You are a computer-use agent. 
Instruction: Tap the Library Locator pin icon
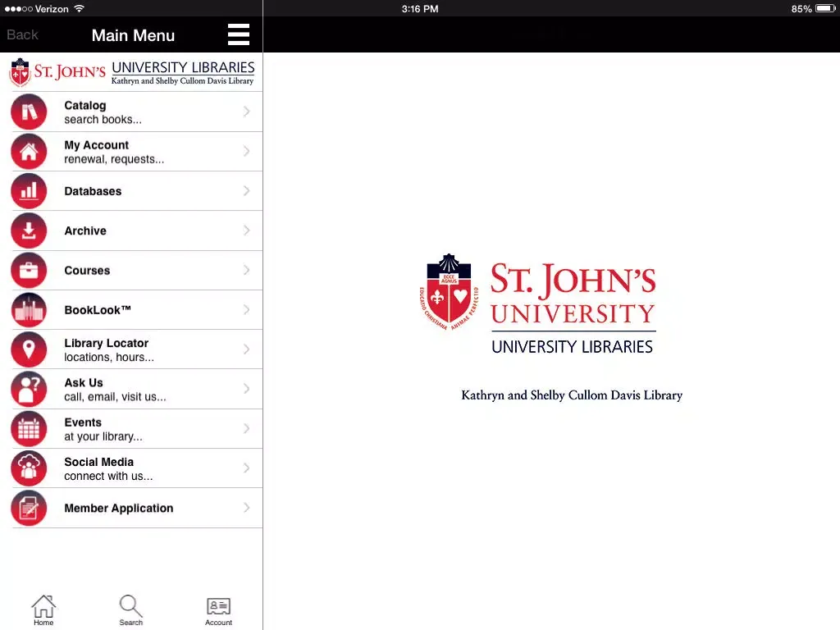point(29,349)
